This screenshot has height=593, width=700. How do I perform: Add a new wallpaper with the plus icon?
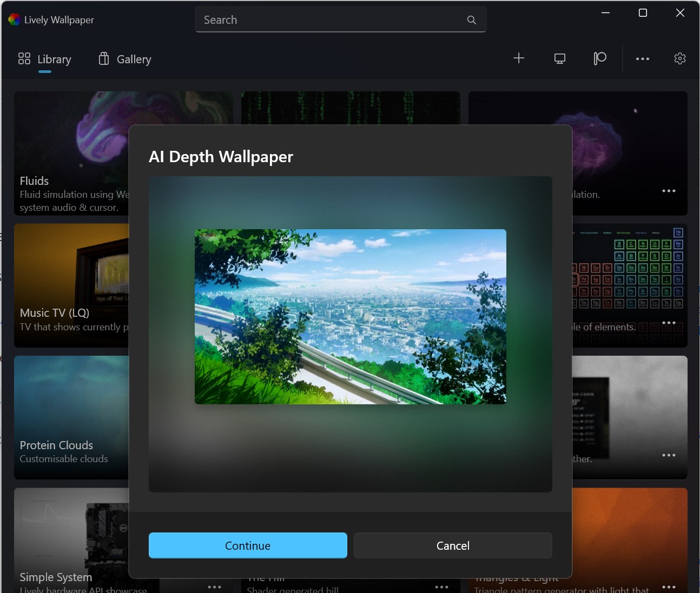pos(519,58)
